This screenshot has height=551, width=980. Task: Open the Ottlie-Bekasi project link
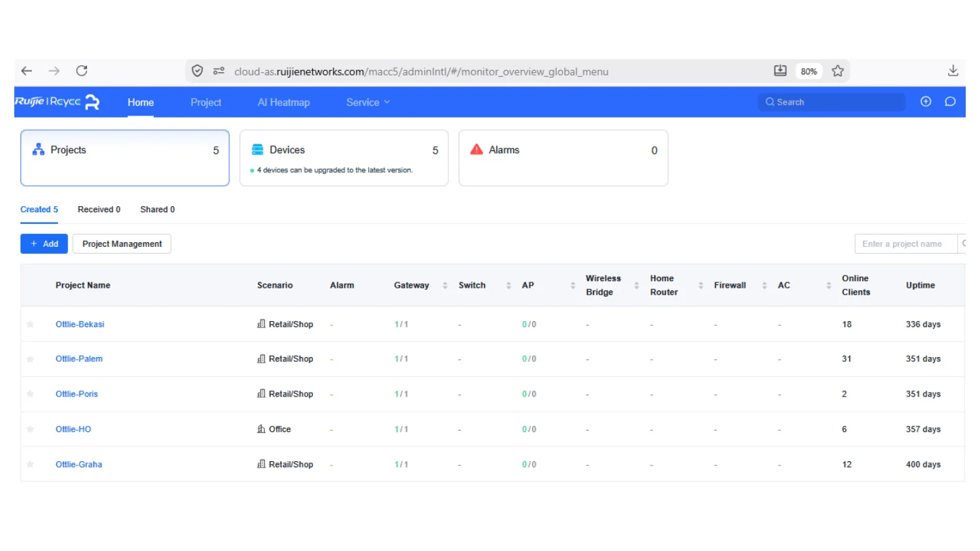coord(80,324)
